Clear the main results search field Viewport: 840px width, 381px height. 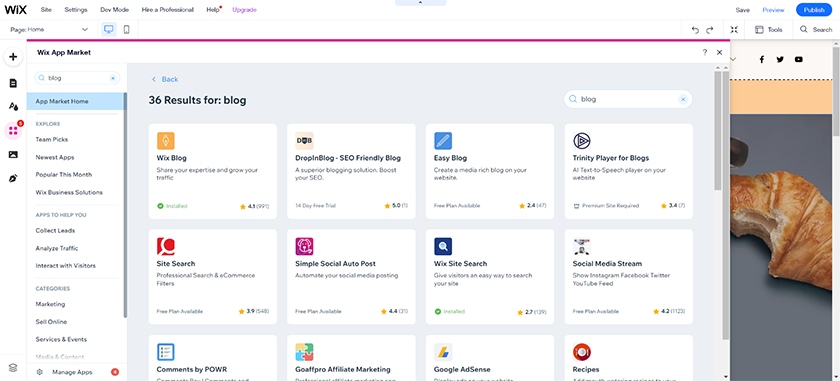[683, 99]
